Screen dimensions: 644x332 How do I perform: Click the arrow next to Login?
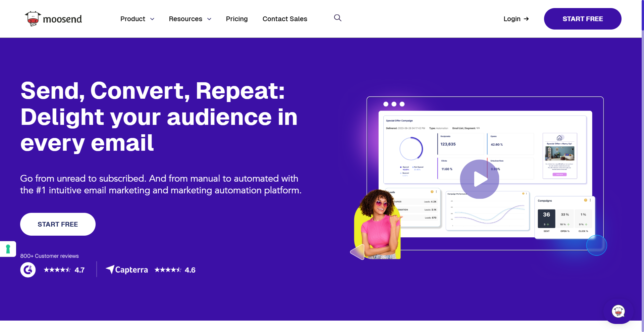[x=526, y=19]
